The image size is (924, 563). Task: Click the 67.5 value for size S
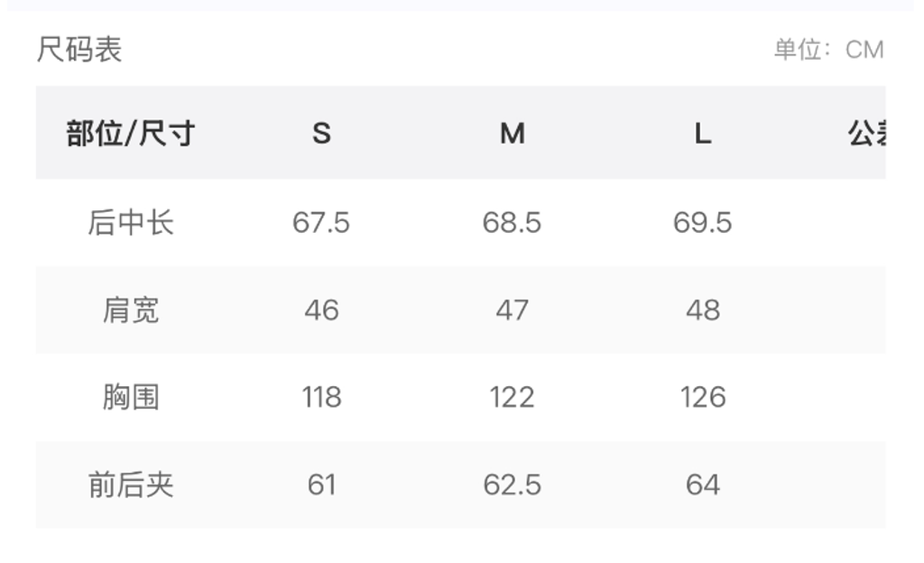point(321,222)
